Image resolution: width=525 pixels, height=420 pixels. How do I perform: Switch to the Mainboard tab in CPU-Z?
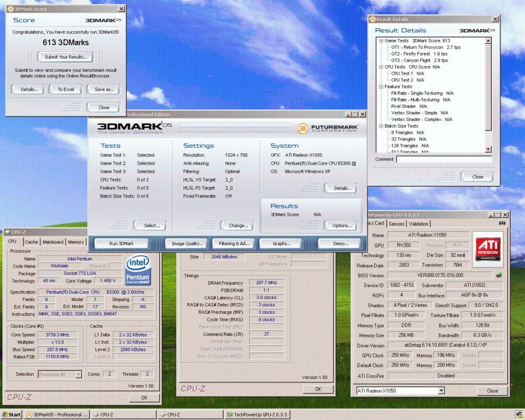53,242
